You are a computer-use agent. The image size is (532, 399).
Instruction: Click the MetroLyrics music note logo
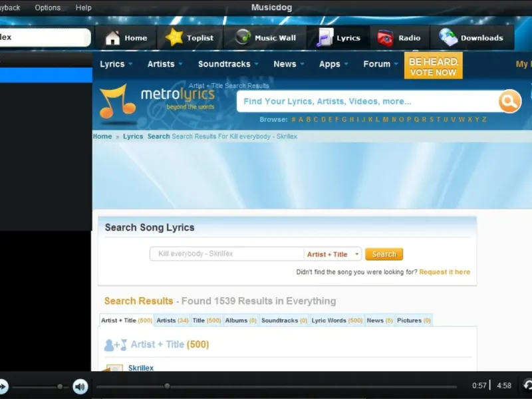117,102
